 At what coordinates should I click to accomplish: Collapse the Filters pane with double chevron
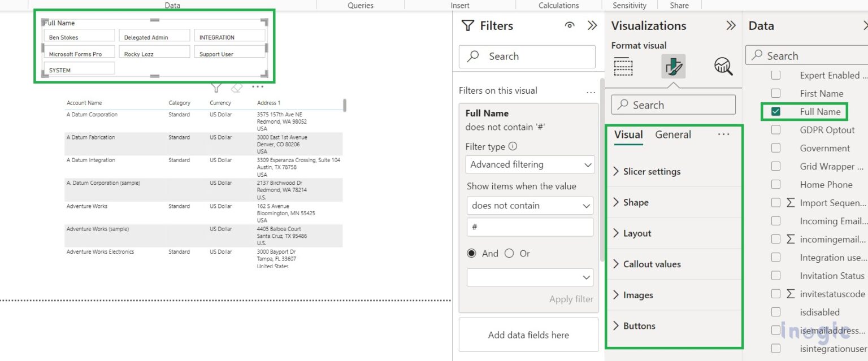tap(592, 25)
